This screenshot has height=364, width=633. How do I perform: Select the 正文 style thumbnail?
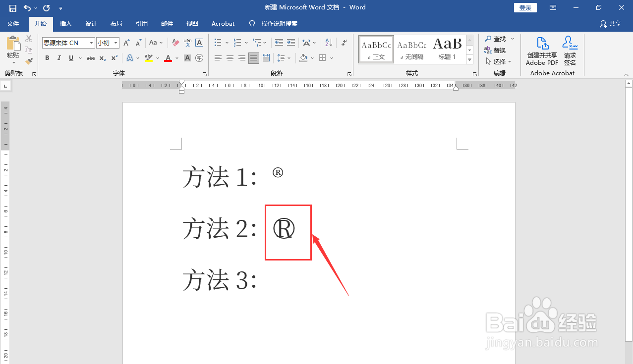click(375, 49)
